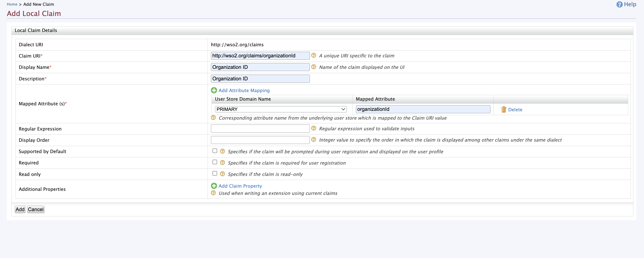Click the Mapped Attribute organizationId field
Screen dimensions: 644x258
[423, 109]
